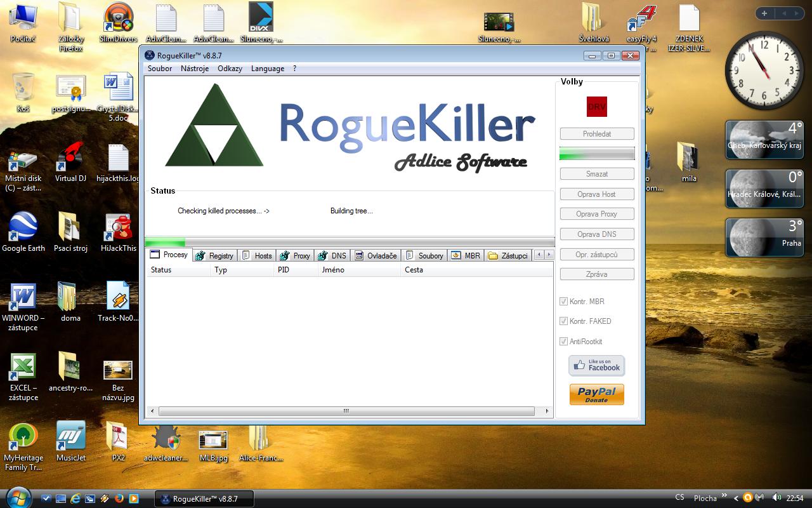This screenshot has height=508, width=812.
Task: Click the Oprava Host button
Action: 597,194
